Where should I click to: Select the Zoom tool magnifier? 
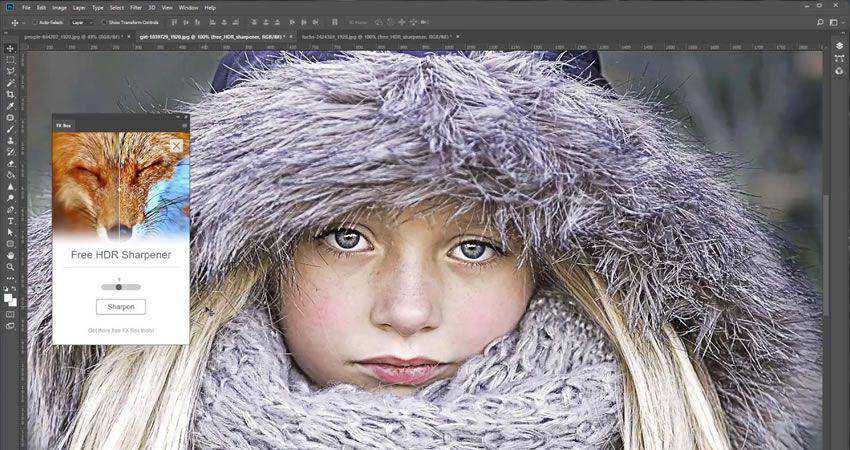tap(10, 267)
